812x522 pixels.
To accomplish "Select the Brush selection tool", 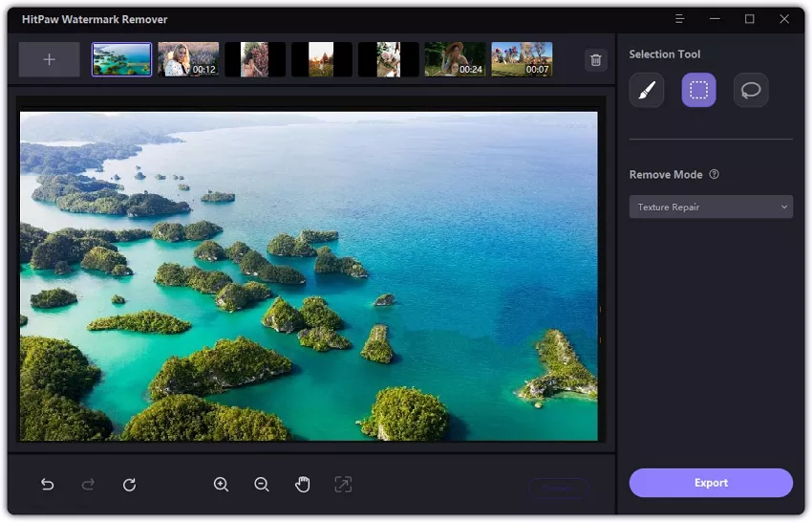I will tap(647, 90).
